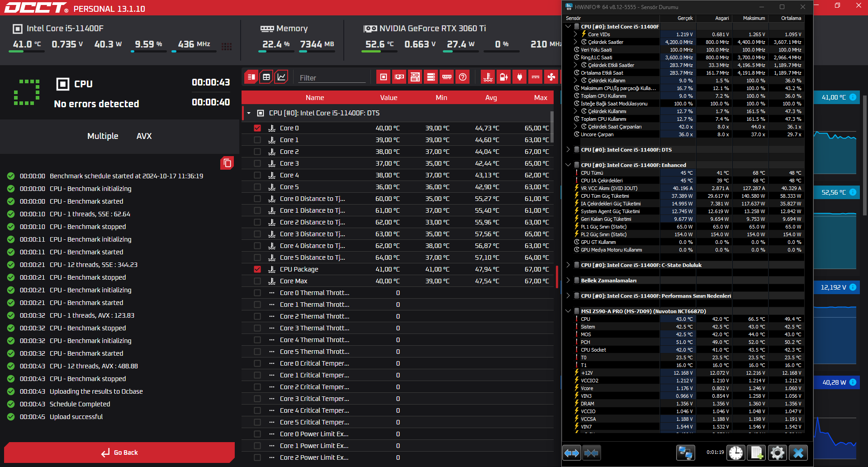Image resolution: width=868 pixels, height=467 pixels.
Task: Uncheck the CPU Package checkbox
Action: (257, 269)
